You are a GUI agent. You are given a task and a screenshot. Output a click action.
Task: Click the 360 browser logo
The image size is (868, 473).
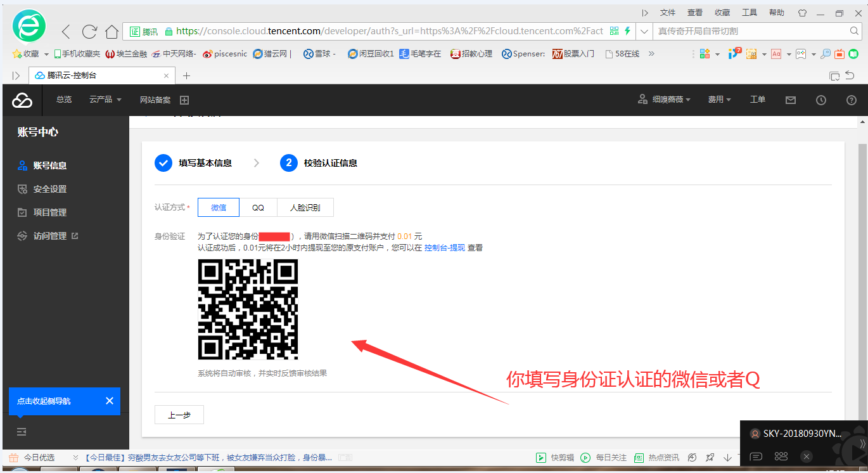pos(29,27)
